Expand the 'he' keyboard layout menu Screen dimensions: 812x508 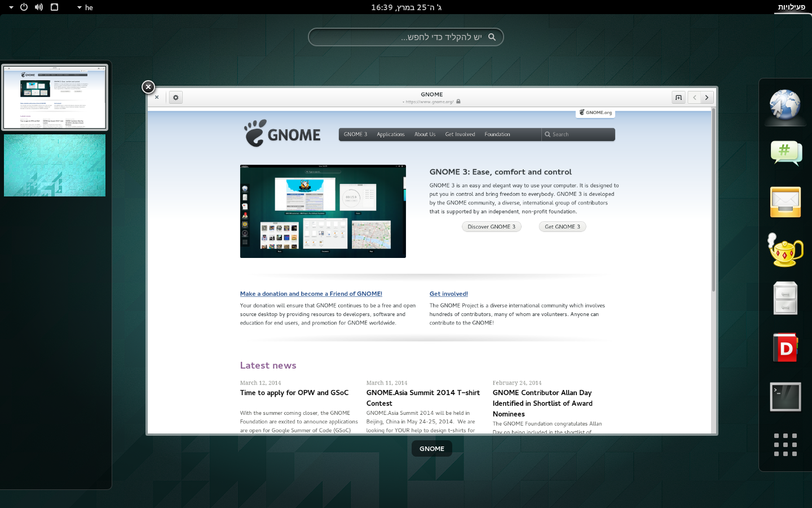(x=85, y=7)
